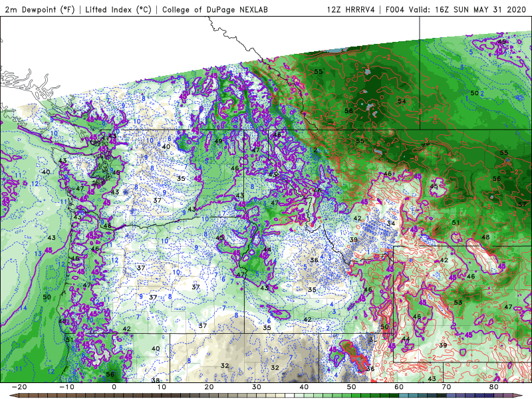Click the black dewpoint value 34 on map
Image resolution: width=532 pixels, height=399 pixels.
391,223
